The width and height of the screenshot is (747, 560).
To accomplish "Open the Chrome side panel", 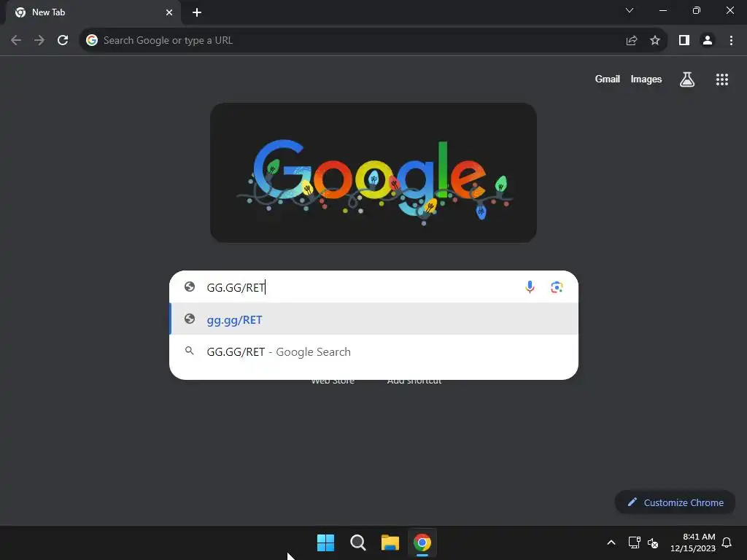I will click(684, 41).
